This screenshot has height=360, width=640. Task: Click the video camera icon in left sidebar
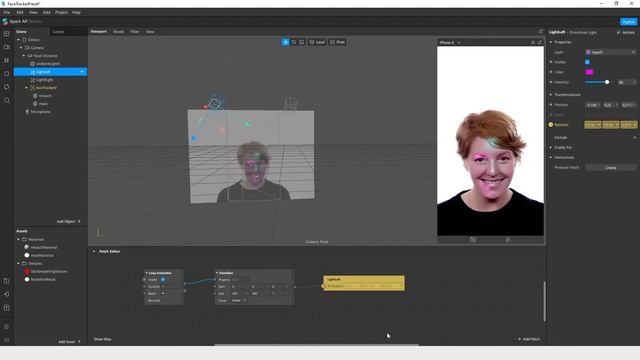click(x=7, y=47)
